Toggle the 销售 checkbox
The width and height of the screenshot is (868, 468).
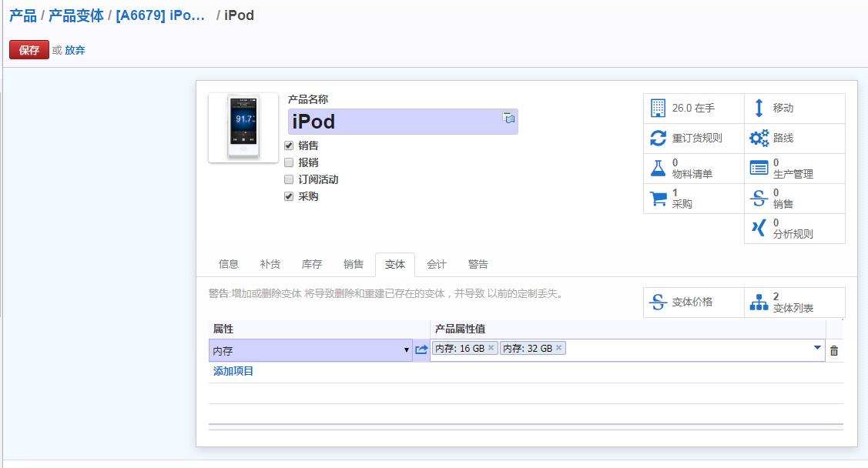click(288, 146)
